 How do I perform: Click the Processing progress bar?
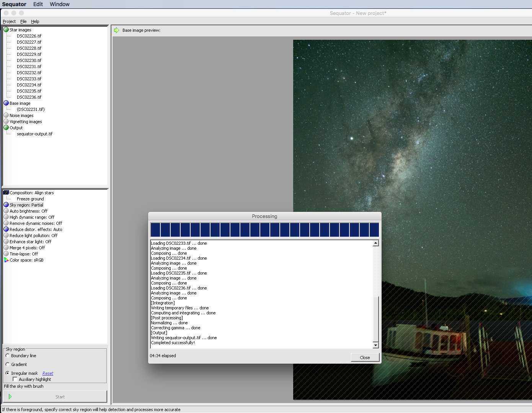click(x=264, y=229)
